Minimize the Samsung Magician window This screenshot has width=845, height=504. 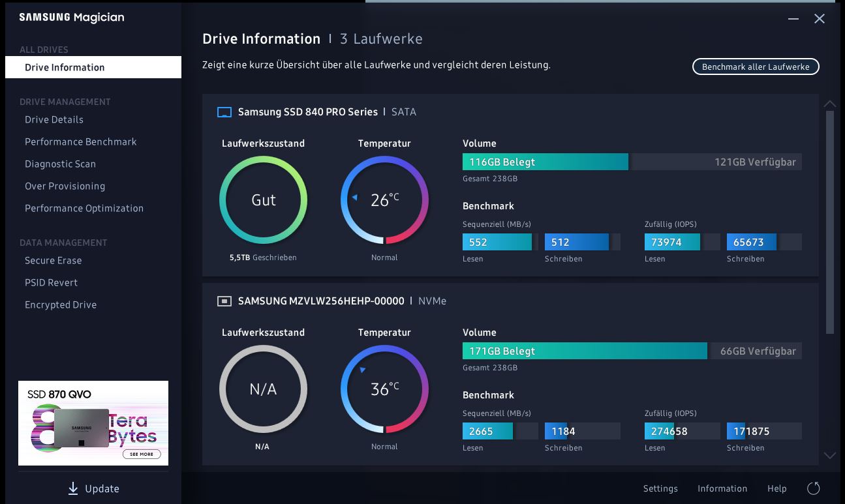(793, 19)
